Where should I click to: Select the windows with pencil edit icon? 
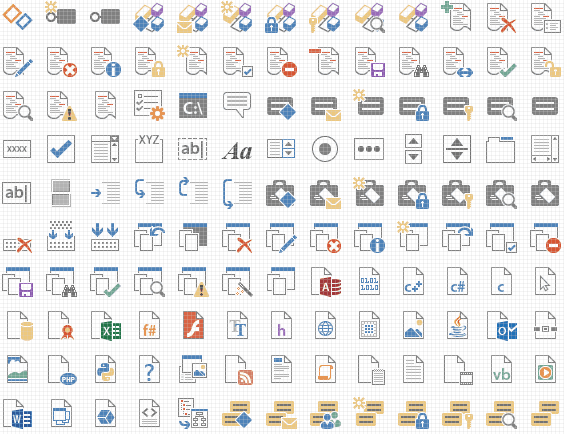(281, 238)
